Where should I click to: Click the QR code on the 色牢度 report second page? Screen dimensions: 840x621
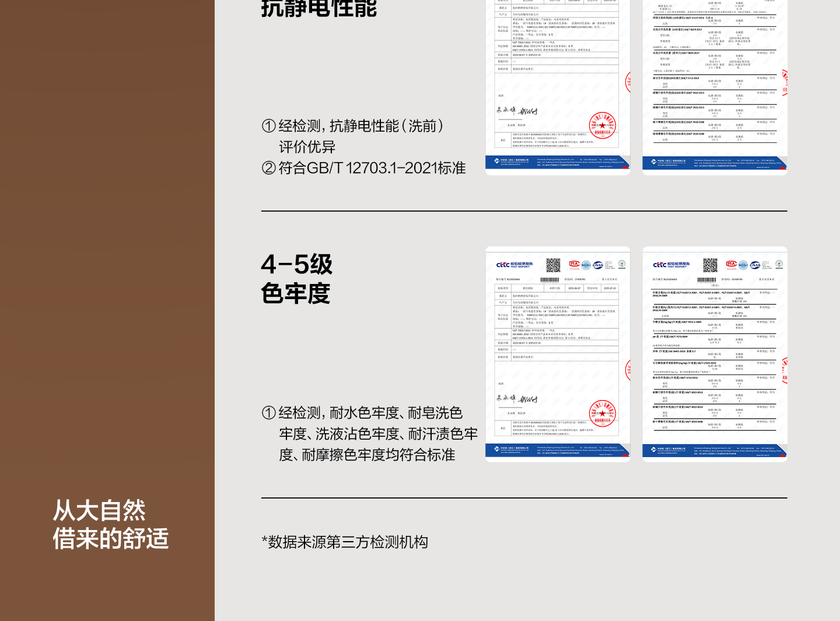pyautogui.click(x=710, y=265)
